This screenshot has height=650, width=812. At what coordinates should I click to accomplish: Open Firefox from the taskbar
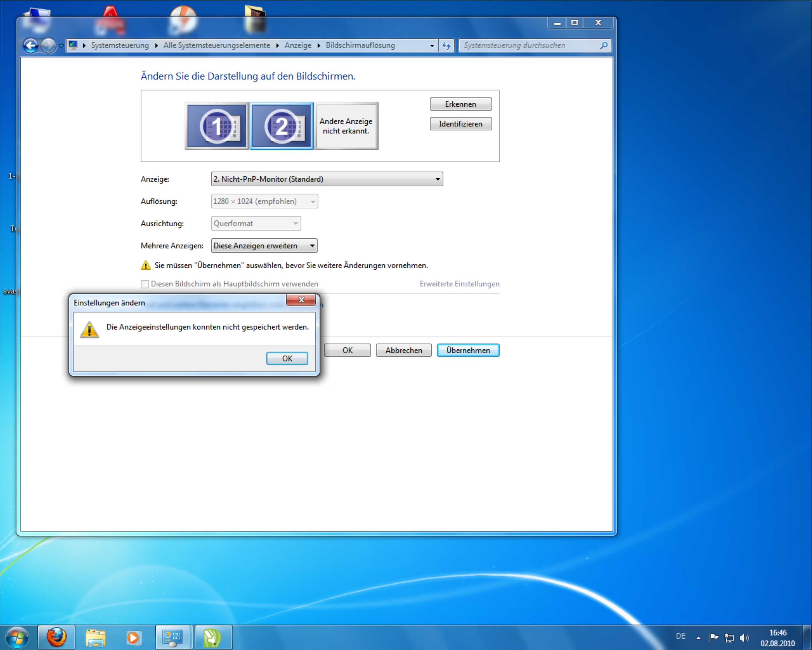[x=57, y=637]
